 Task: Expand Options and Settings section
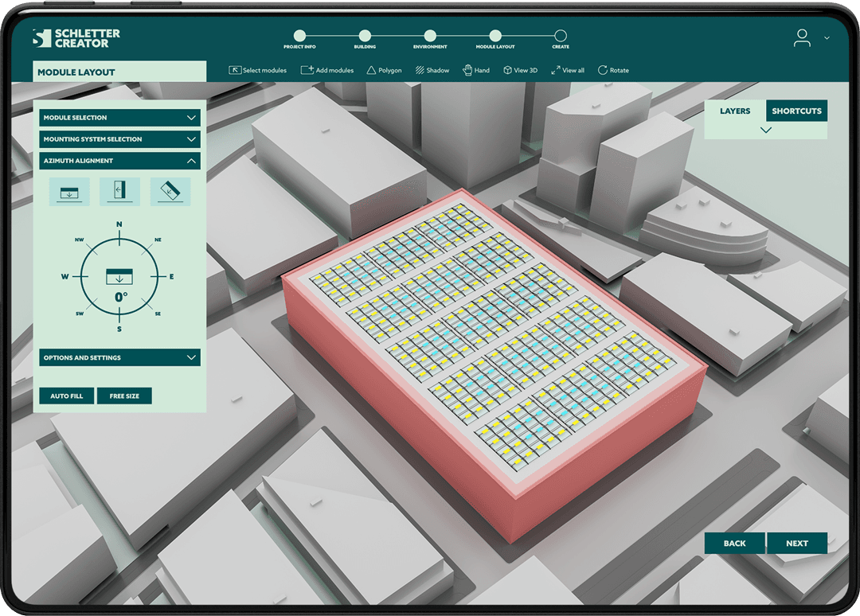click(x=119, y=358)
